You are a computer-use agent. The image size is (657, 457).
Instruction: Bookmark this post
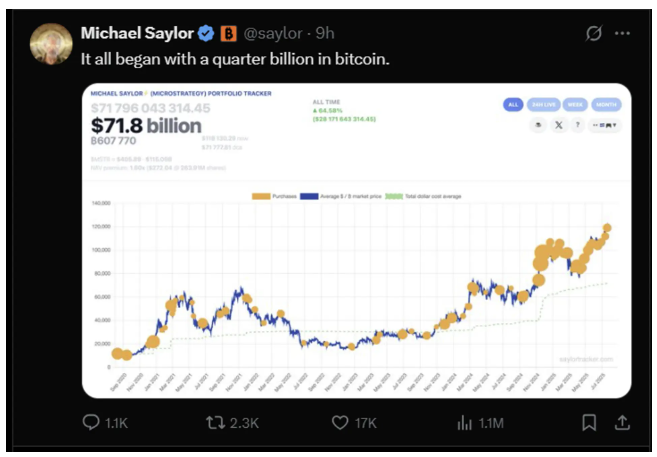tap(589, 423)
